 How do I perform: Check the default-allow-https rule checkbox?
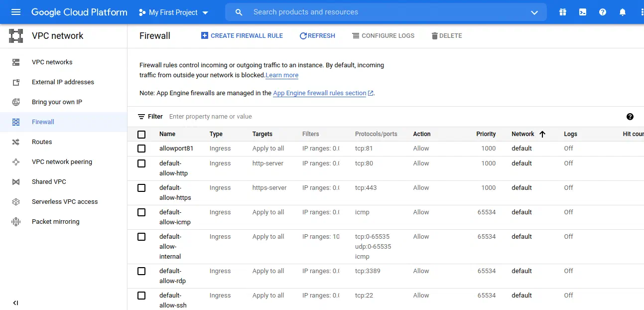pos(141,188)
